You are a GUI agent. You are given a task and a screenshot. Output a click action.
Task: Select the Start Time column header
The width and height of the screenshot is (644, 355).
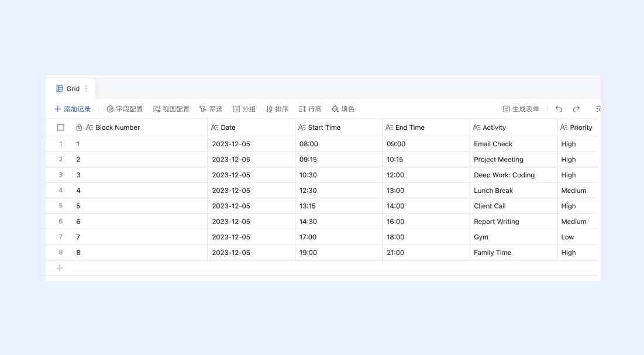coord(339,127)
